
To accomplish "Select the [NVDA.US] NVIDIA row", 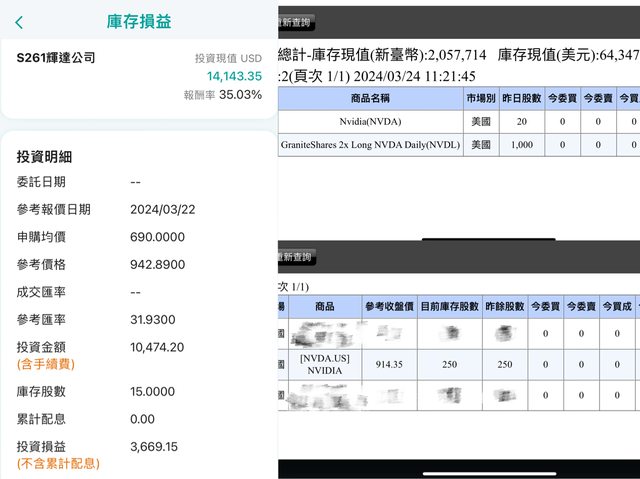I will point(324,365).
